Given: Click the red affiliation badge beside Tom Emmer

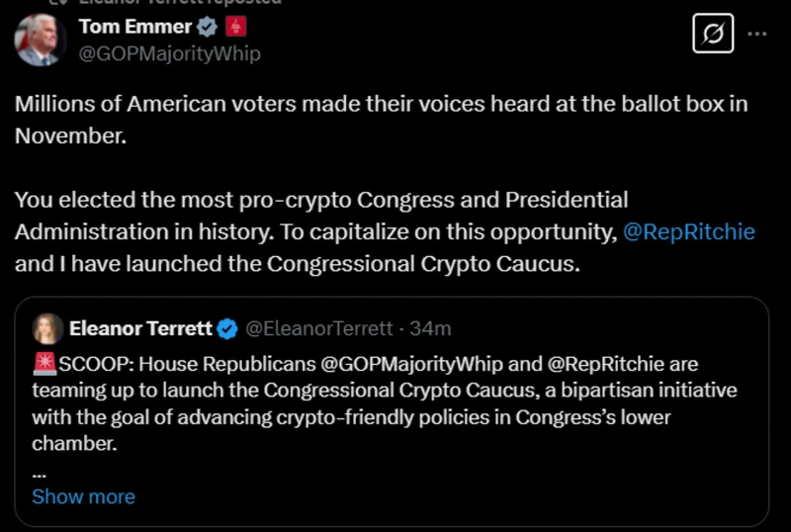Looking at the screenshot, I should point(234,26).
